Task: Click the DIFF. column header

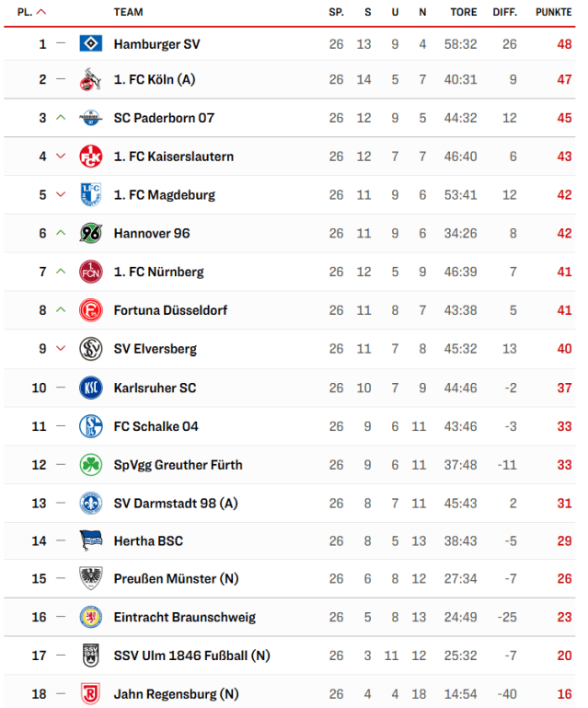Action: pyautogui.click(x=505, y=13)
